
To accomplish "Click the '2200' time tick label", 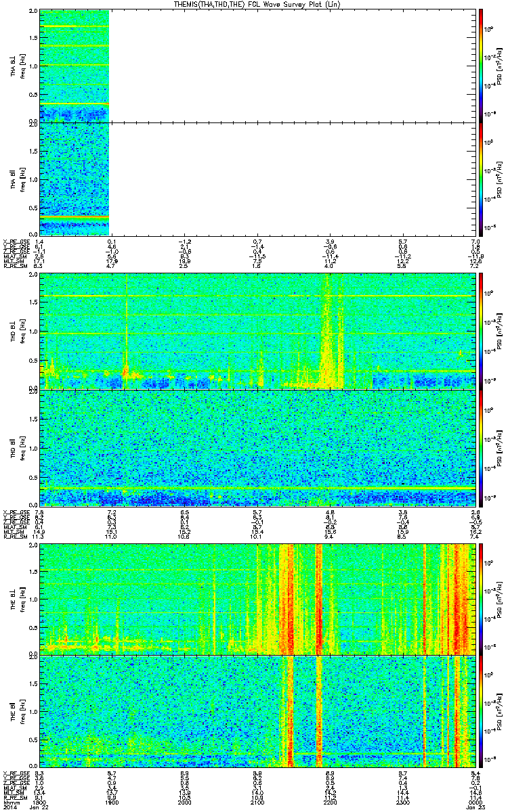I will click(x=330, y=801).
